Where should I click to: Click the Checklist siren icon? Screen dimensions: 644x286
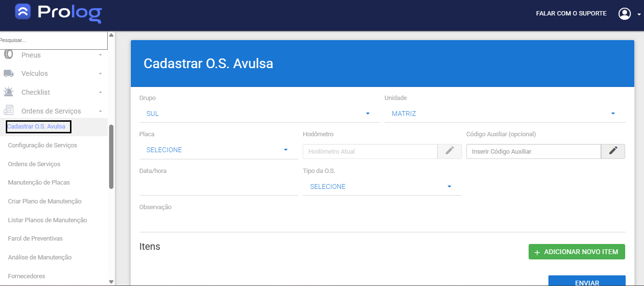(x=8, y=92)
